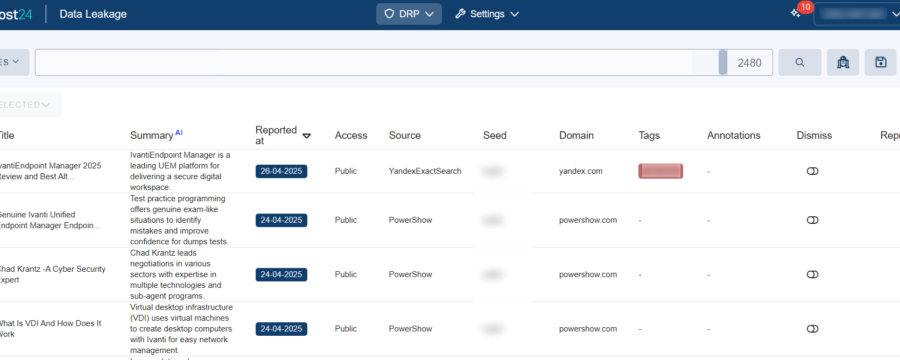Click powershow.com domain in What Is VDI row
The height and width of the screenshot is (360, 900).
pyautogui.click(x=588, y=329)
